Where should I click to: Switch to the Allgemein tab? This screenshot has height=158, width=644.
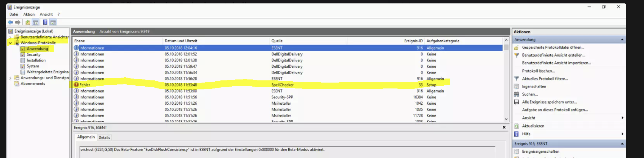tap(86, 137)
